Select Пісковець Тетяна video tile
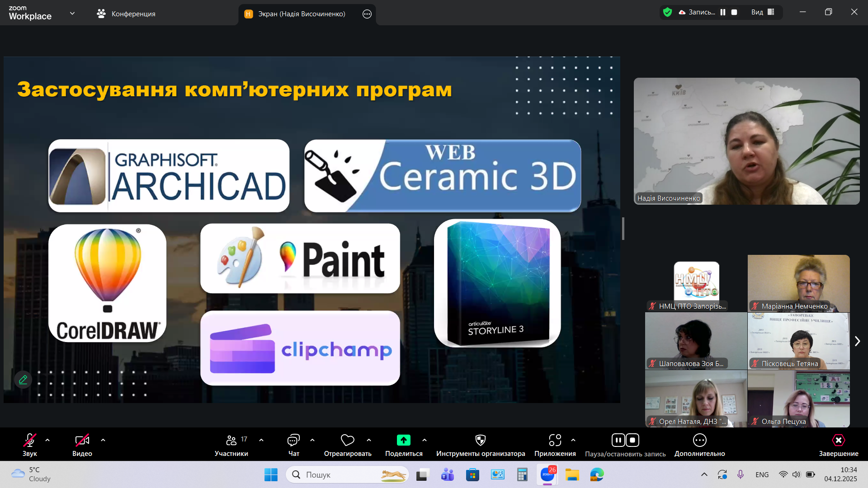 point(799,341)
